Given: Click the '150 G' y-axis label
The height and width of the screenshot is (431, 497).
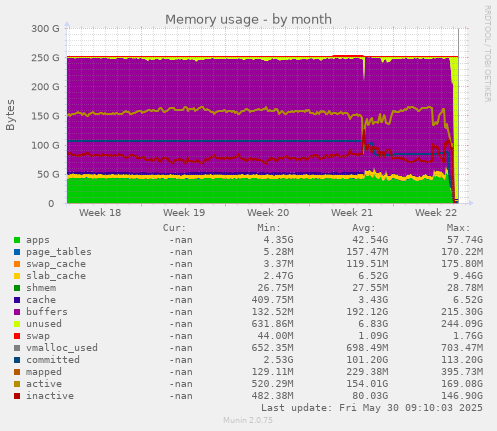Looking at the screenshot, I should click(x=45, y=116).
